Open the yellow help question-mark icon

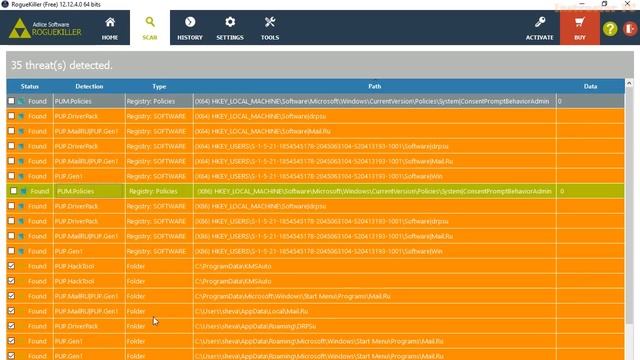point(610,29)
